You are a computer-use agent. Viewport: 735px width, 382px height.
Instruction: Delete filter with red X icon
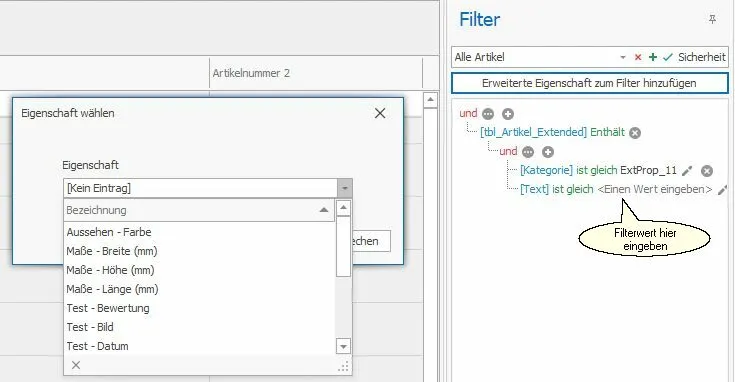pos(638,57)
